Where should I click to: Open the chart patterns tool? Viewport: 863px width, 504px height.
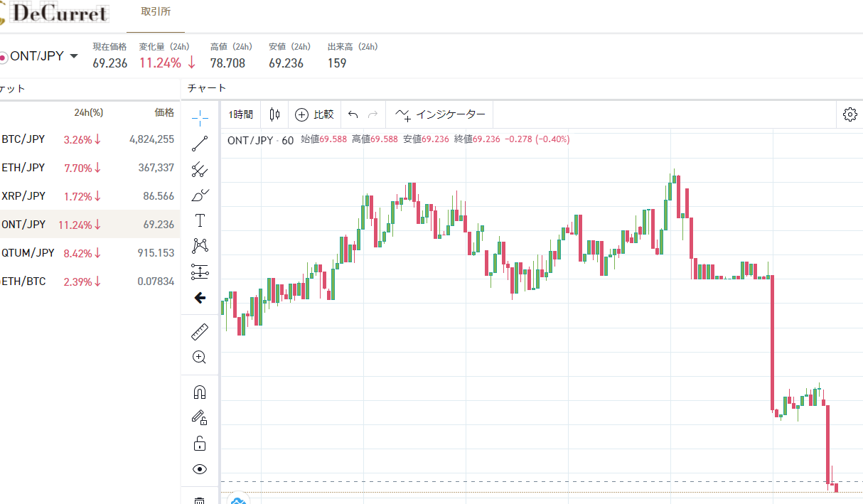click(x=200, y=246)
